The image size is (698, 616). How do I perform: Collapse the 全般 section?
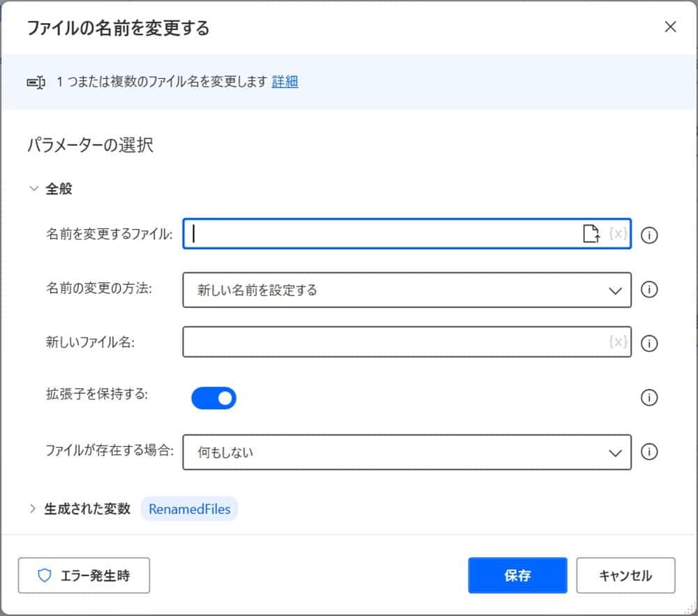click(33, 188)
